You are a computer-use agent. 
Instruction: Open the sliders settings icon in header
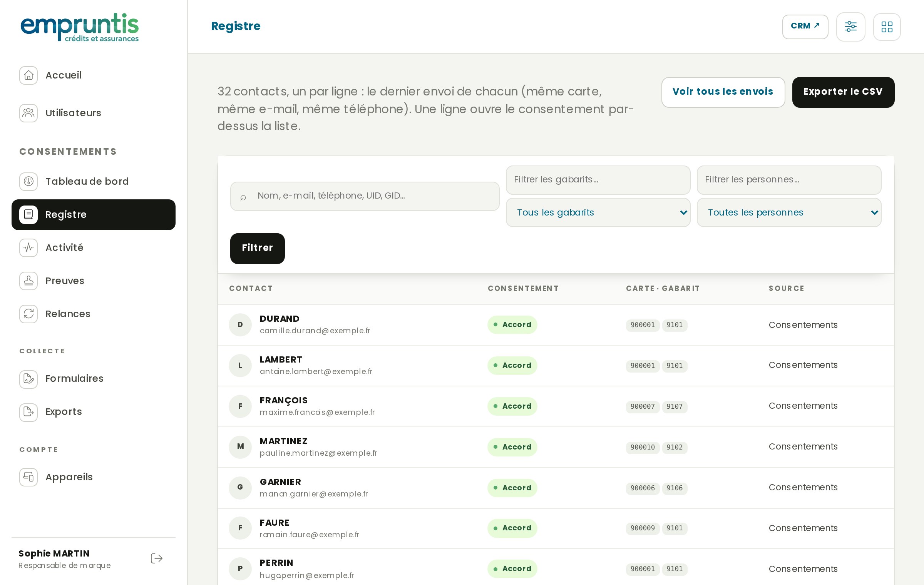coord(851,27)
